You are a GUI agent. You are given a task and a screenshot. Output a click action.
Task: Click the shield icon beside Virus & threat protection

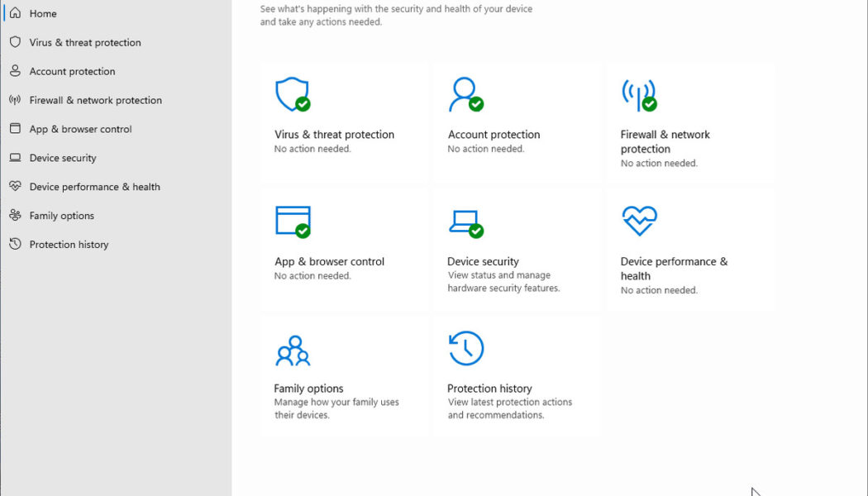(x=15, y=42)
